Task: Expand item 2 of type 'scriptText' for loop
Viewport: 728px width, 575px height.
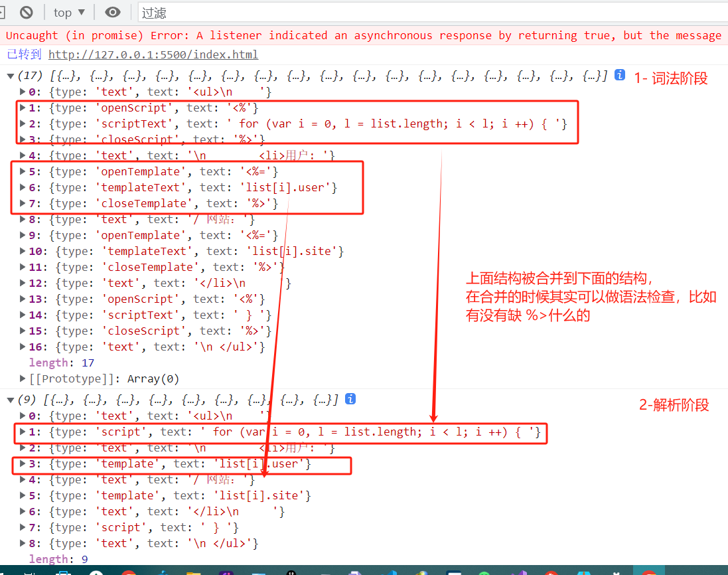Action: tap(23, 123)
